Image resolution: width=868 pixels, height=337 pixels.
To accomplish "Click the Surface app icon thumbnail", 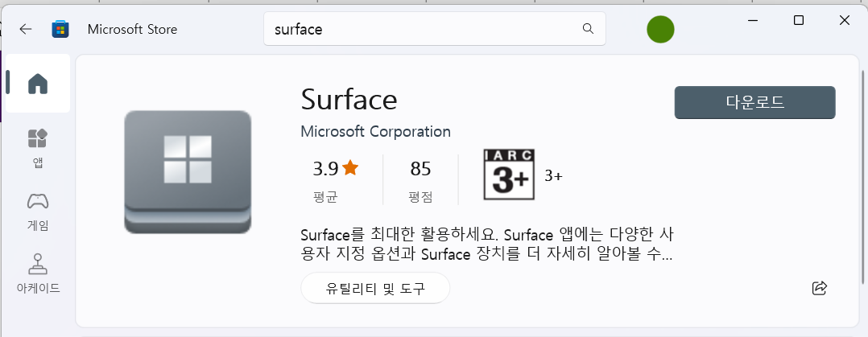I will [x=188, y=172].
